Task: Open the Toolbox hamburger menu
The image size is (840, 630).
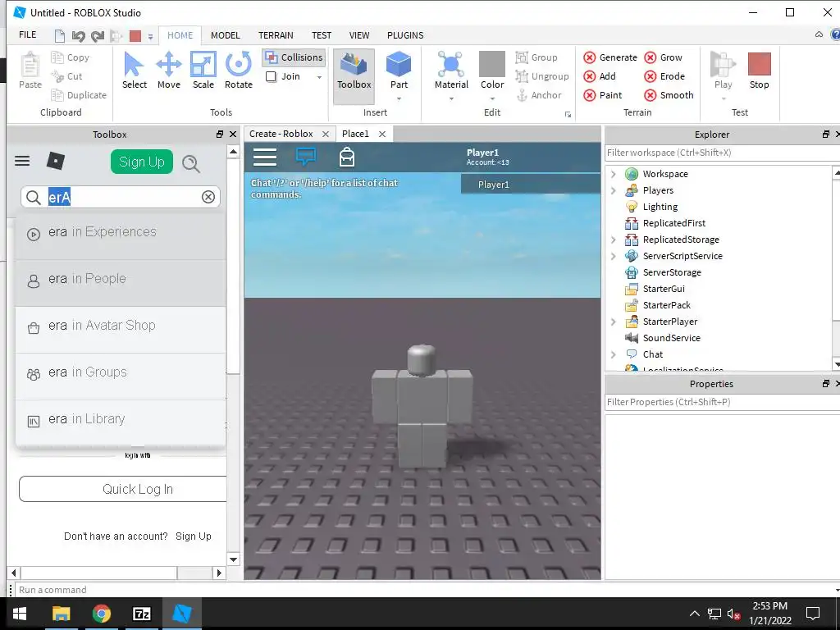Action: (22, 161)
